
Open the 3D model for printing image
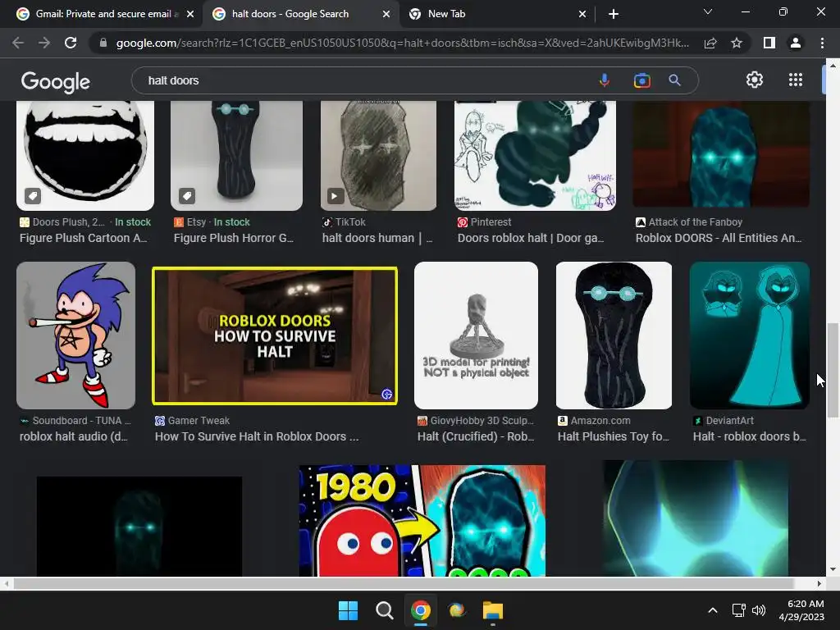click(x=476, y=336)
